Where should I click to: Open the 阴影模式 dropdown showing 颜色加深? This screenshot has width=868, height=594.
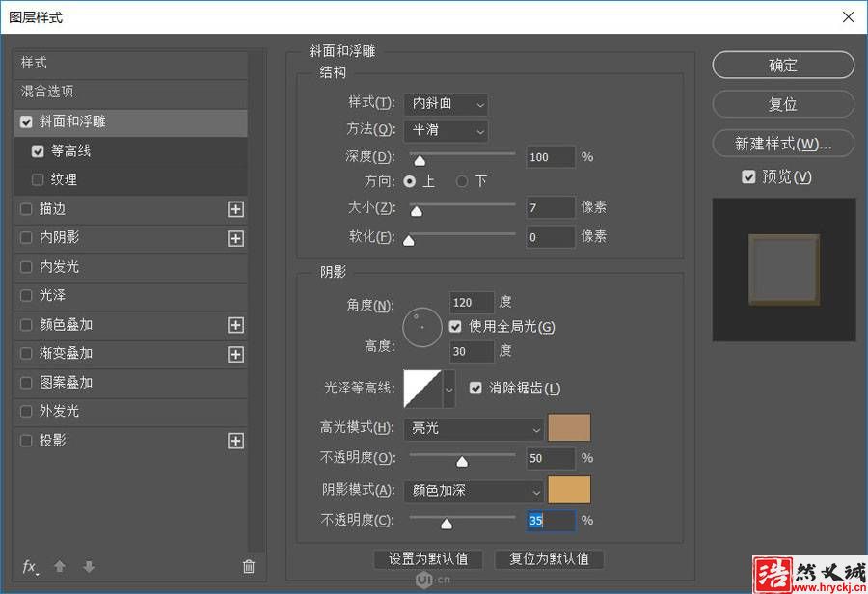(x=474, y=491)
